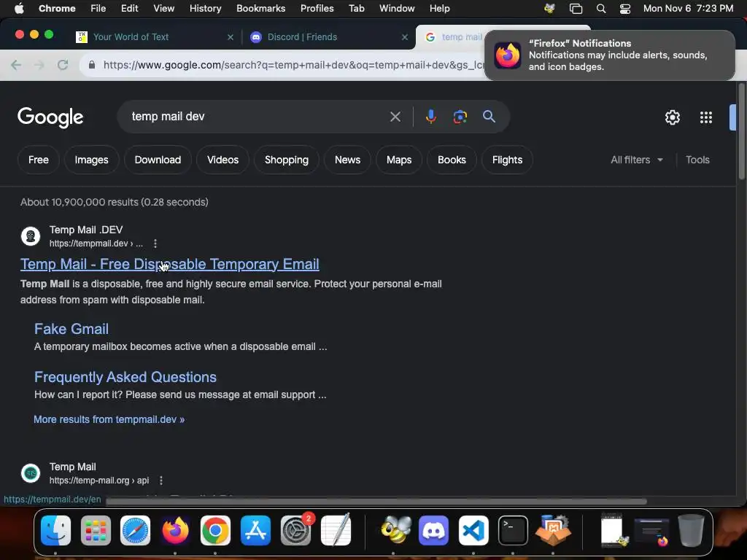The width and height of the screenshot is (747, 560).
Task: Open Google quick settings gear
Action: point(672,117)
